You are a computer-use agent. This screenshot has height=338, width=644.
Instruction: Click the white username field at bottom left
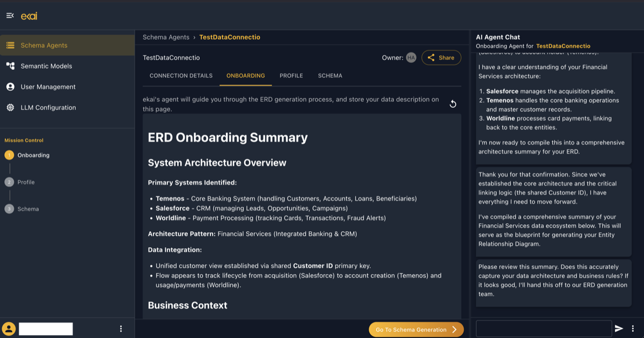pos(46,329)
